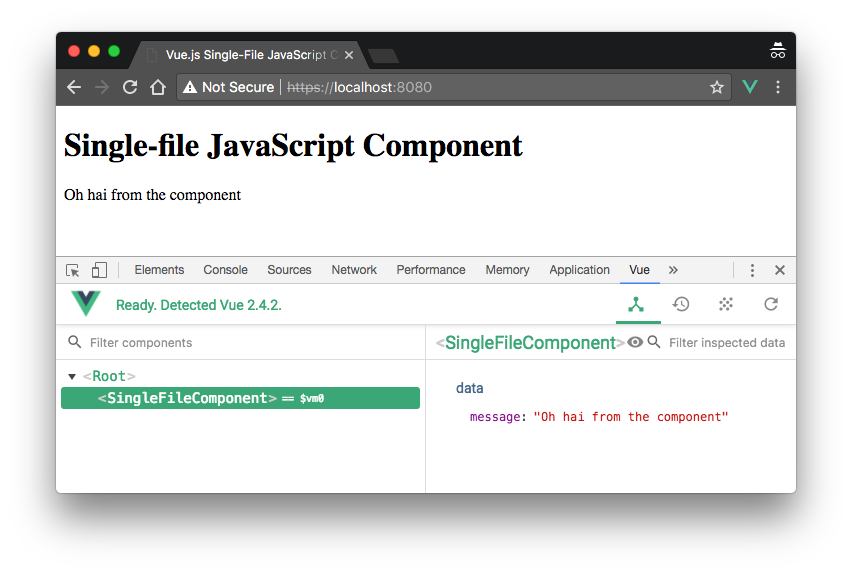This screenshot has width=852, height=573.
Task: Select the element inspector picker icon
Action: 73,270
